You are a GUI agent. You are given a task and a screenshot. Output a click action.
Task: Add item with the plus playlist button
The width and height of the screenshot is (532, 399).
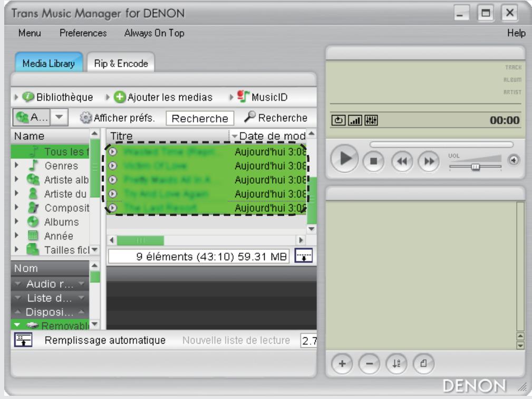(342, 364)
